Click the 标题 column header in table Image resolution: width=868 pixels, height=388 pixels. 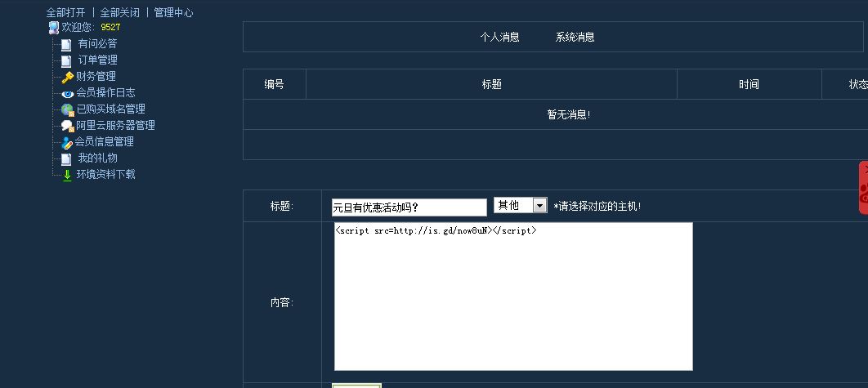[x=491, y=84]
